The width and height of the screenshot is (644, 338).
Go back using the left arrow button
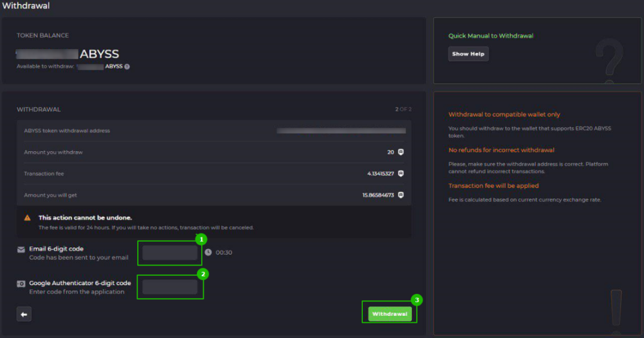point(24,314)
